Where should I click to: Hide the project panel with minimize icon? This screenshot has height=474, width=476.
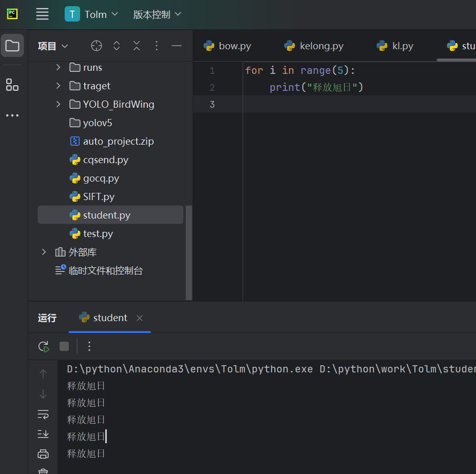[177, 46]
